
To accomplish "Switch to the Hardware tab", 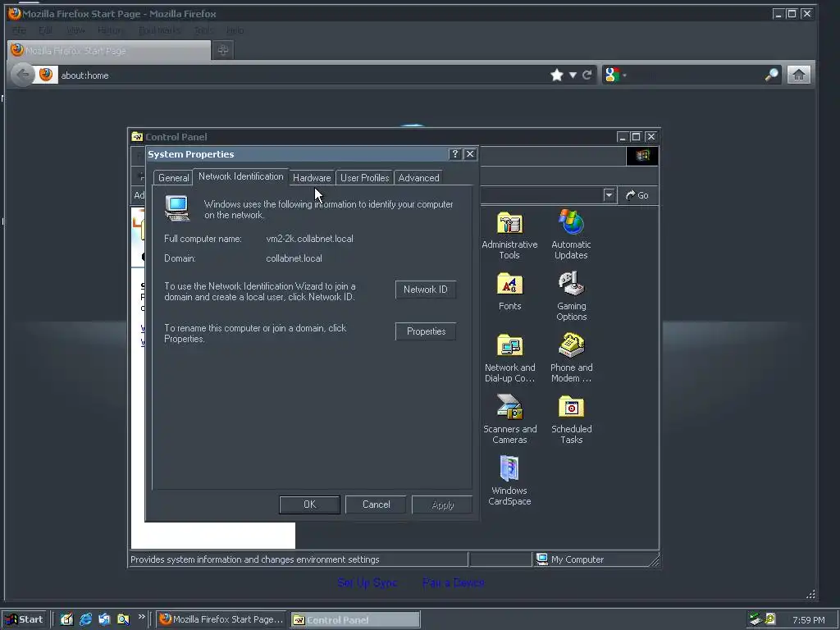I will [x=312, y=178].
